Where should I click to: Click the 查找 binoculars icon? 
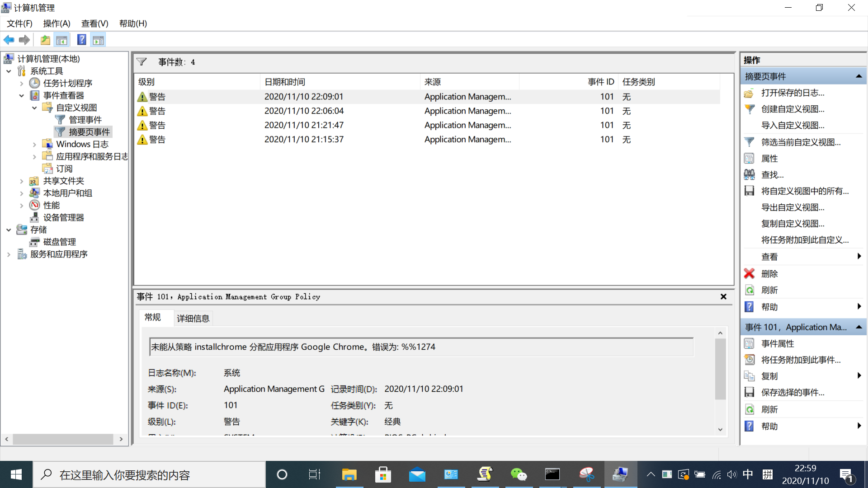pyautogui.click(x=749, y=174)
